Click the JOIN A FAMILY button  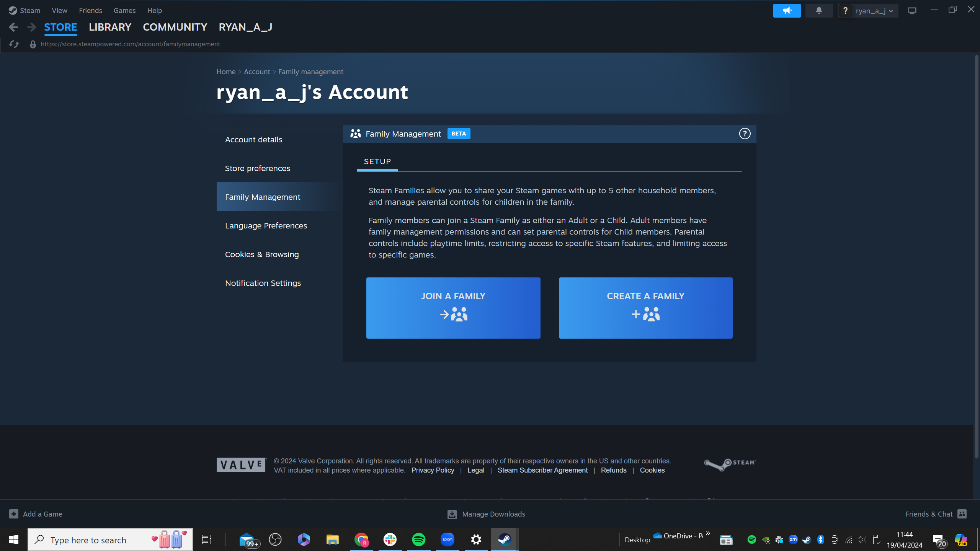tap(453, 308)
